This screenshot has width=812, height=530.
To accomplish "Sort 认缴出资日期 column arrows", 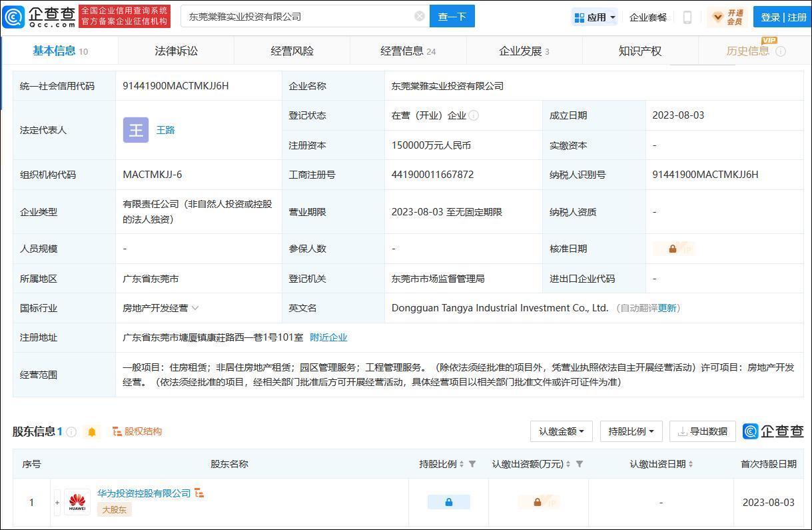I will 690,464.
